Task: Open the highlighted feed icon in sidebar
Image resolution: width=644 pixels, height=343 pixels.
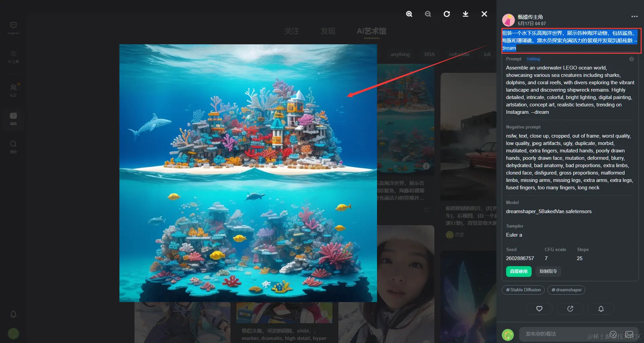Action: 13,119
